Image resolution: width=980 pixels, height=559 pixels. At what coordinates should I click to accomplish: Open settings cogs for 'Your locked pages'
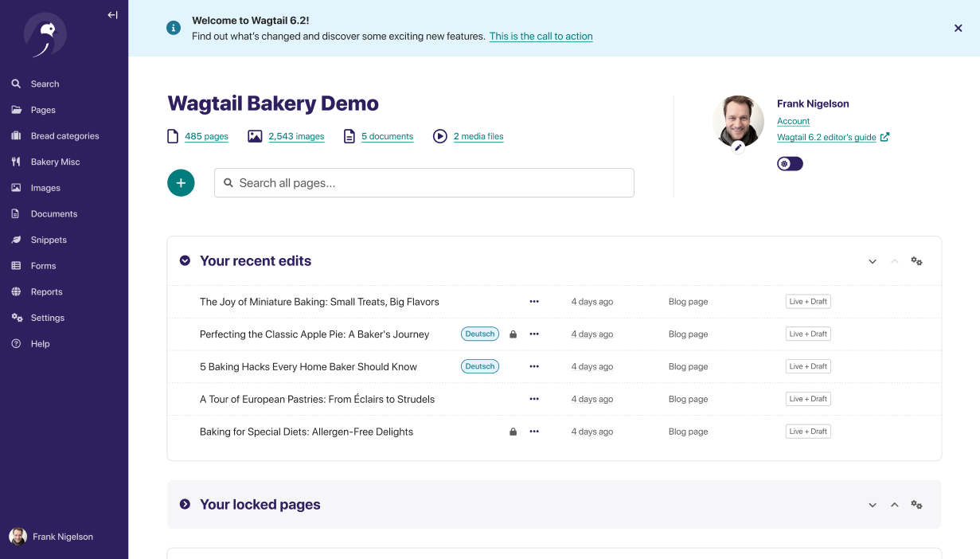click(916, 505)
